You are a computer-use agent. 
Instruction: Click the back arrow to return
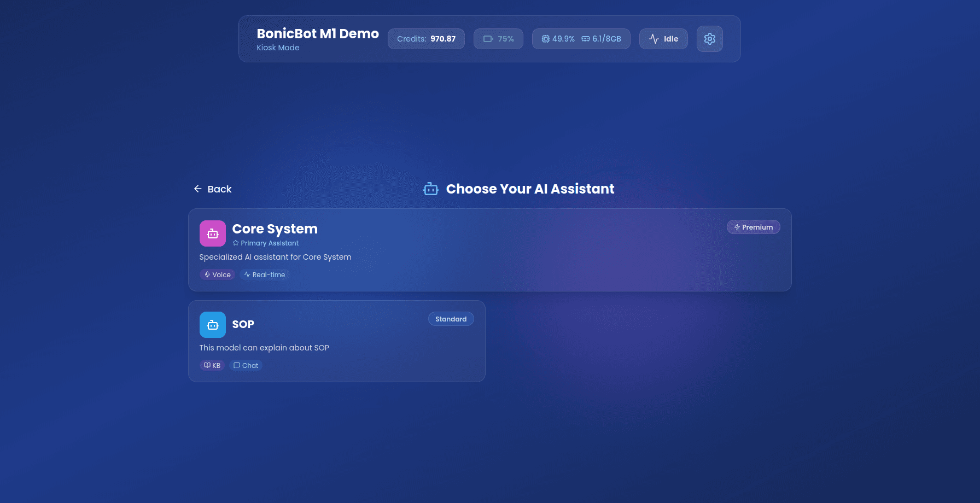tap(198, 189)
